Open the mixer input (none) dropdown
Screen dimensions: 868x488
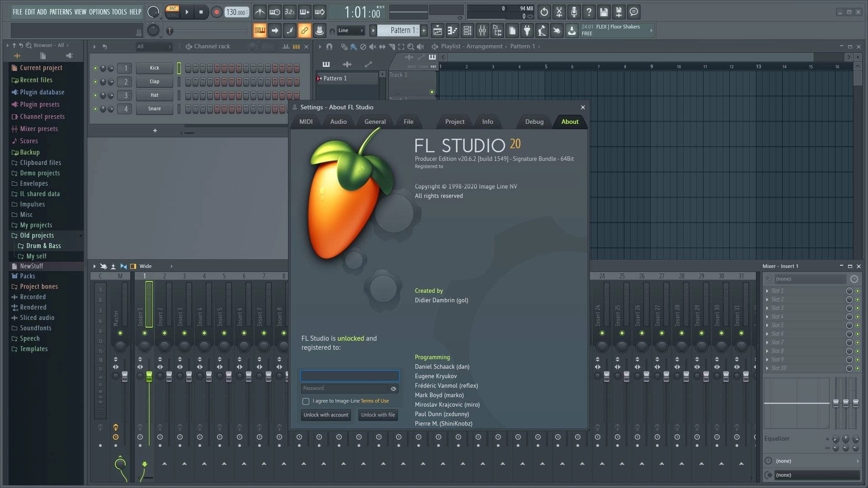point(810,279)
